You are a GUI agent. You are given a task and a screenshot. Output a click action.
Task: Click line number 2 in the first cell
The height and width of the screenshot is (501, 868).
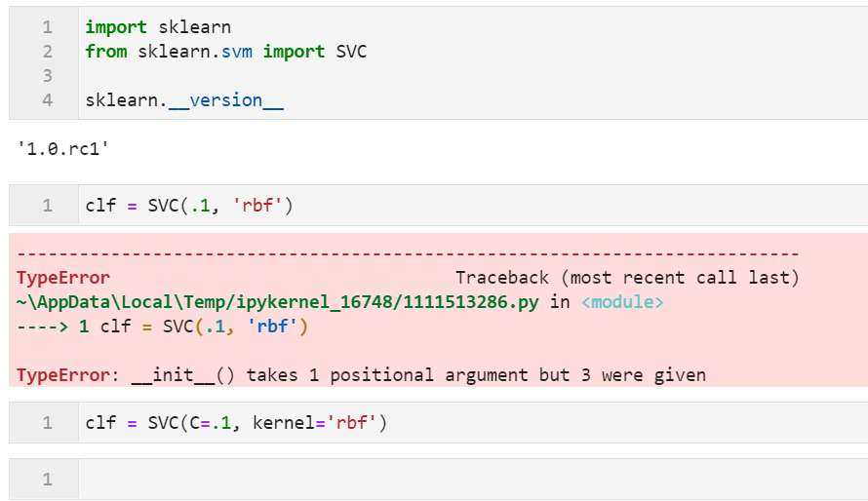point(48,52)
